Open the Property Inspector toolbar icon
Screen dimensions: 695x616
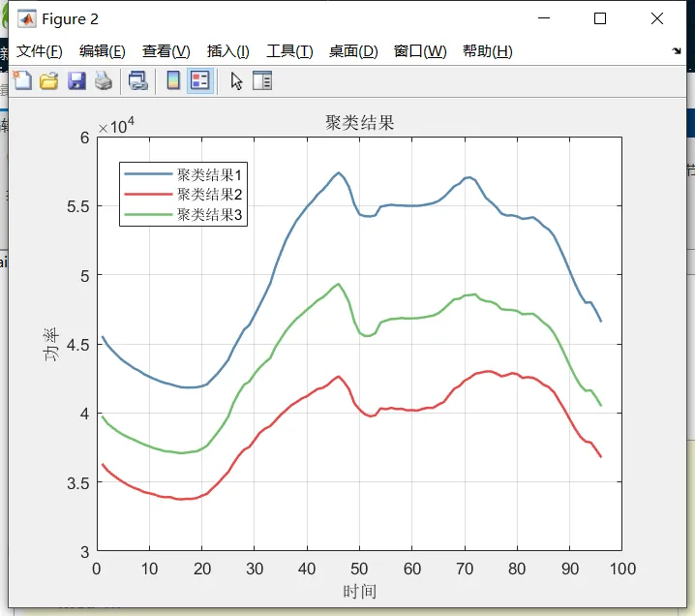click(262, 81)
